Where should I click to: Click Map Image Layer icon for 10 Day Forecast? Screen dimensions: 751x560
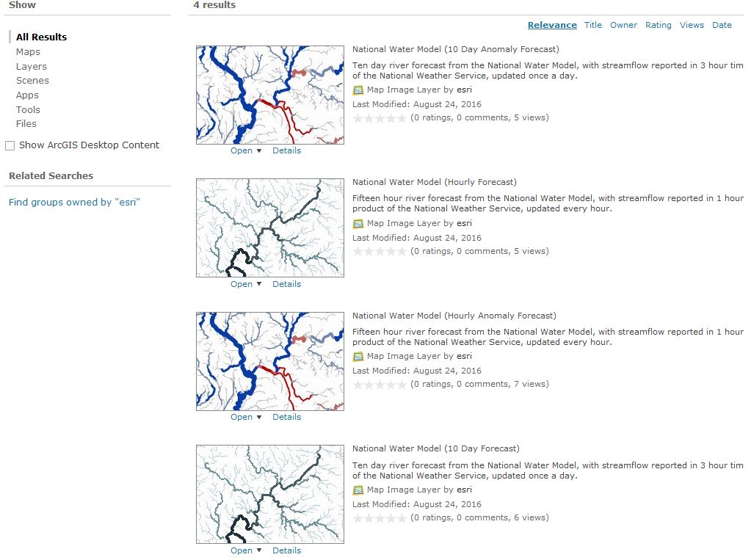click(x=358, y=490)
